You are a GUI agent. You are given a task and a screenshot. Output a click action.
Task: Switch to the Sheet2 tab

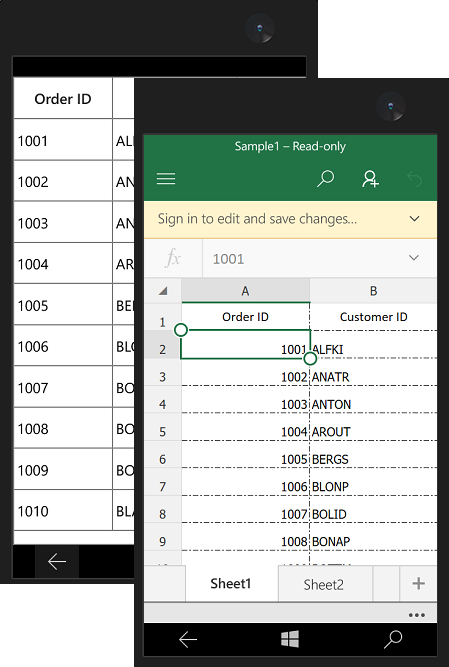pyautogui.click(x=325, y=584)
